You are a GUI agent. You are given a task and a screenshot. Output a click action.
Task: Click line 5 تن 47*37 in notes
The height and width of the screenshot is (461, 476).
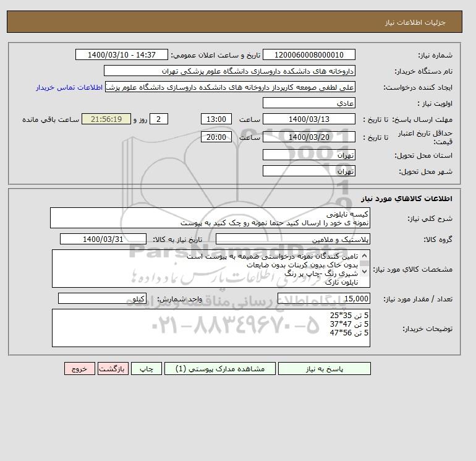click(349, 324)
